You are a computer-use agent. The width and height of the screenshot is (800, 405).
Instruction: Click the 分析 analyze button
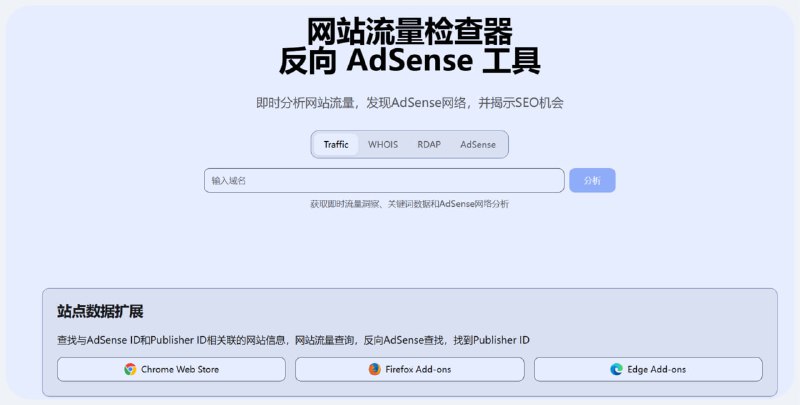(592, 181)
